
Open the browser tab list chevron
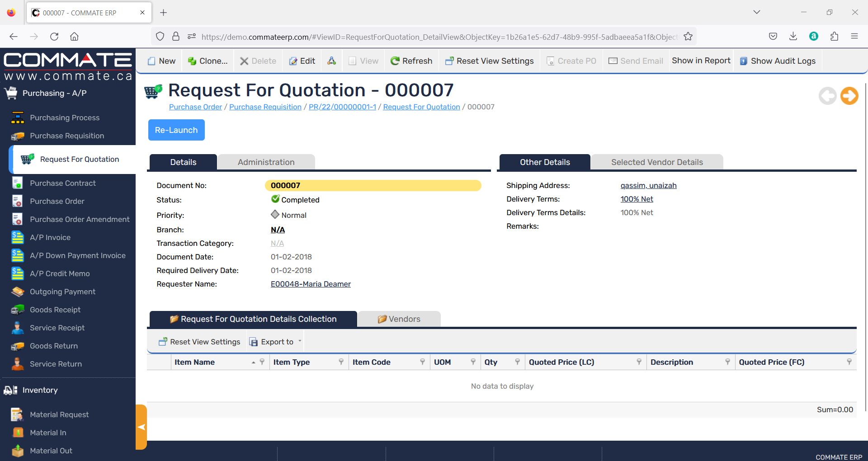tap(756, 12)
